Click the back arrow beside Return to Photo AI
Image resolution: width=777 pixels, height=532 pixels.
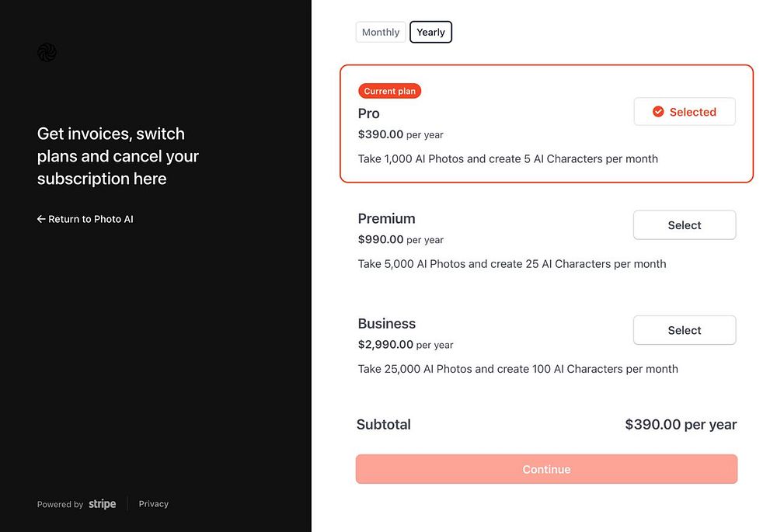click(41, 219)
